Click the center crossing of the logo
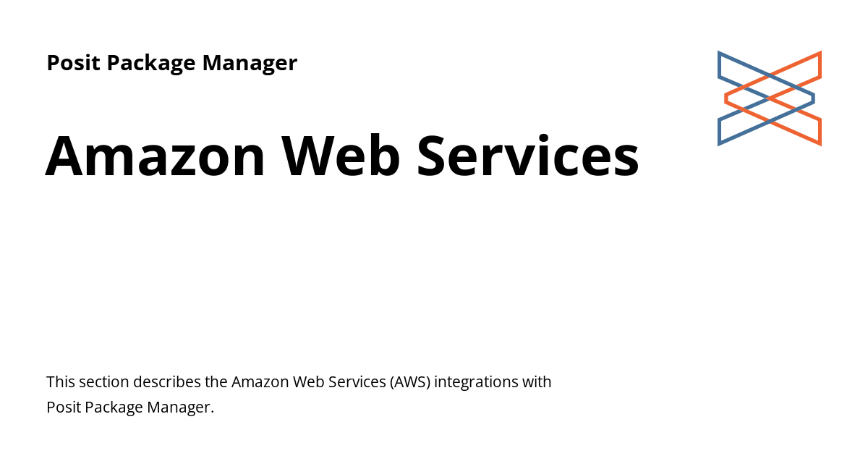The image size is (868, 456). point(769,98)
